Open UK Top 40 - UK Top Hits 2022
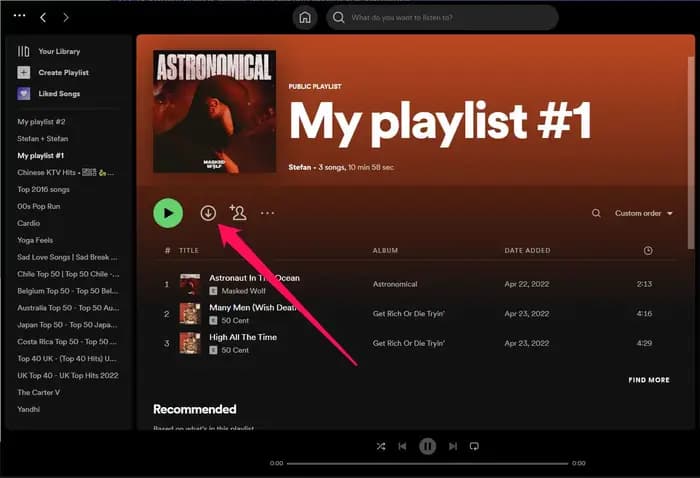This screenshot has width=700, height=478. 68,376
